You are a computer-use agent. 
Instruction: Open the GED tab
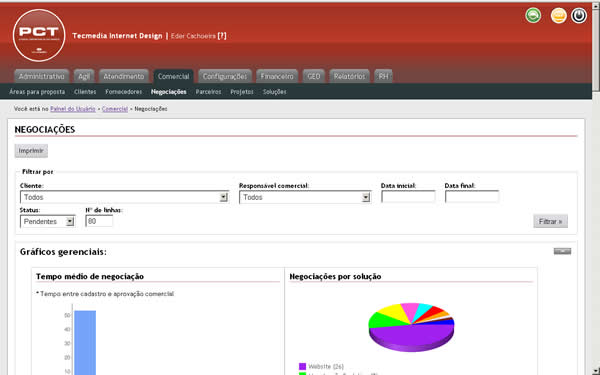(x=313, y=76)
